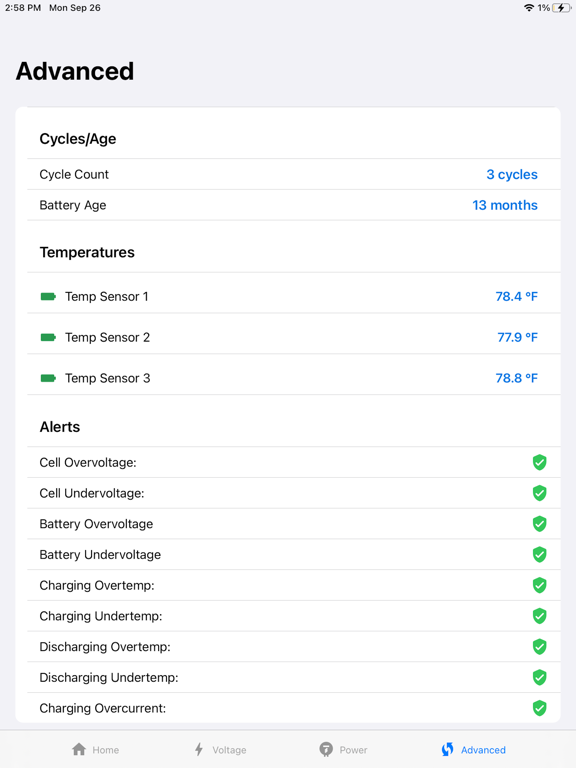
Task: Click the Battery Overvoltage shield checkmark
Action: [x=539, y=524]
